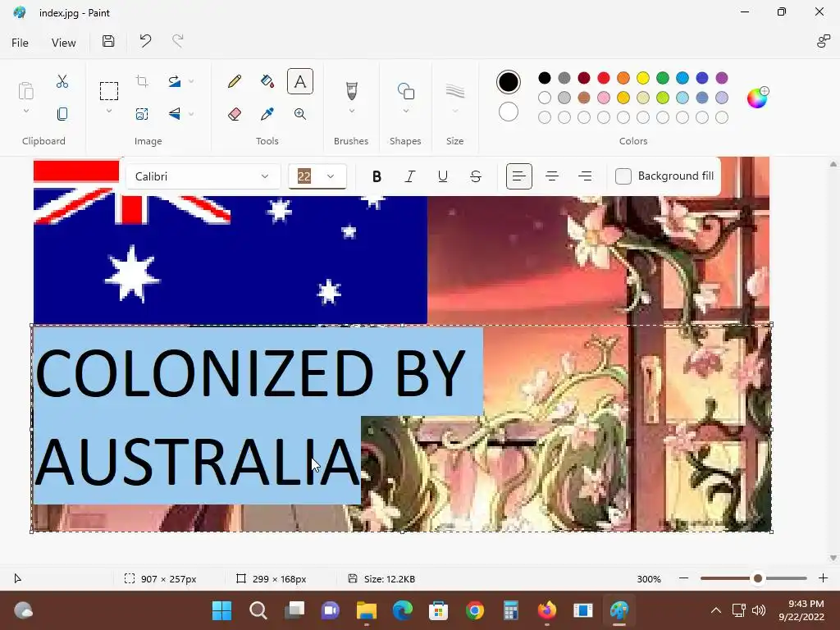
Task: Zoom in with the plus button
Action: click(823, 578)
